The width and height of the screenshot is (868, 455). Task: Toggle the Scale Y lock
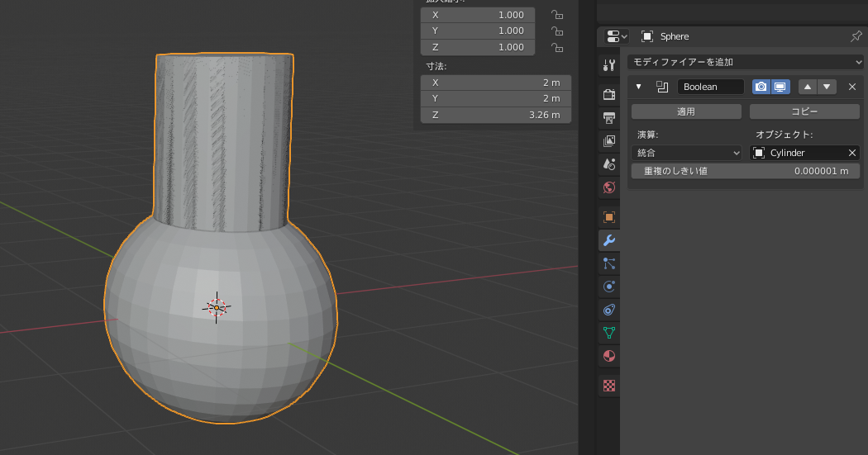[557, 31]
